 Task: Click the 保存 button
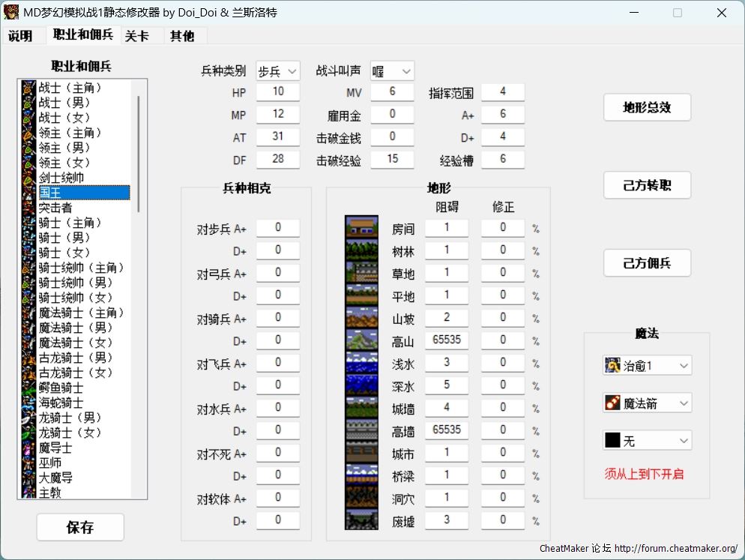[x=80, y=527]
